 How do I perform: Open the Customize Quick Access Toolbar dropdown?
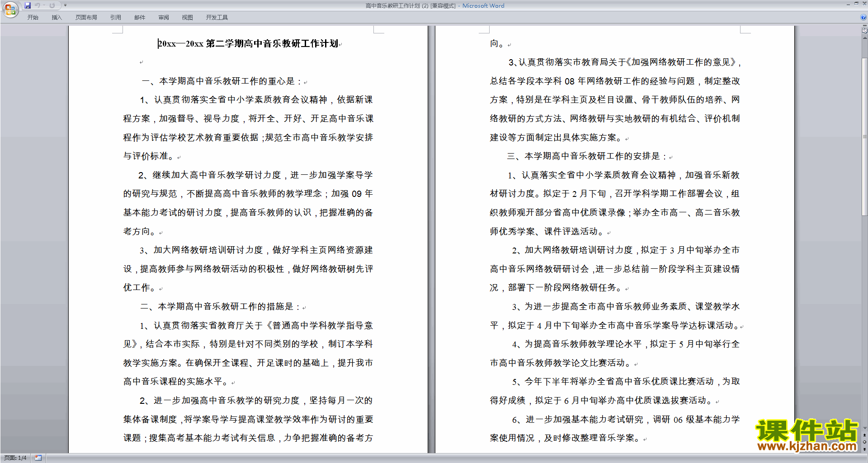pos(65,5)
